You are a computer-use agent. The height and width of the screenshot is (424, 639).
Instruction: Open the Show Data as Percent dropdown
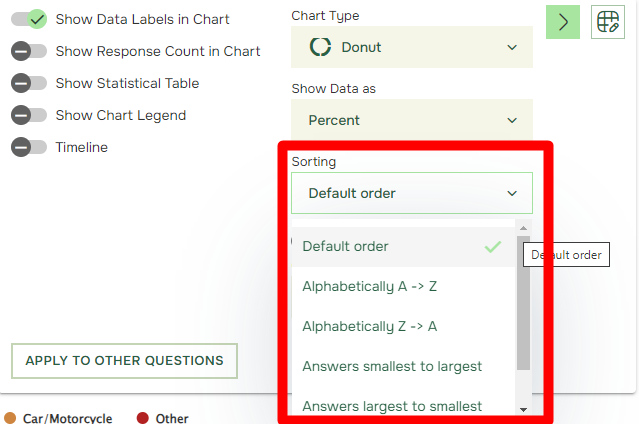(x=412, y=120)
